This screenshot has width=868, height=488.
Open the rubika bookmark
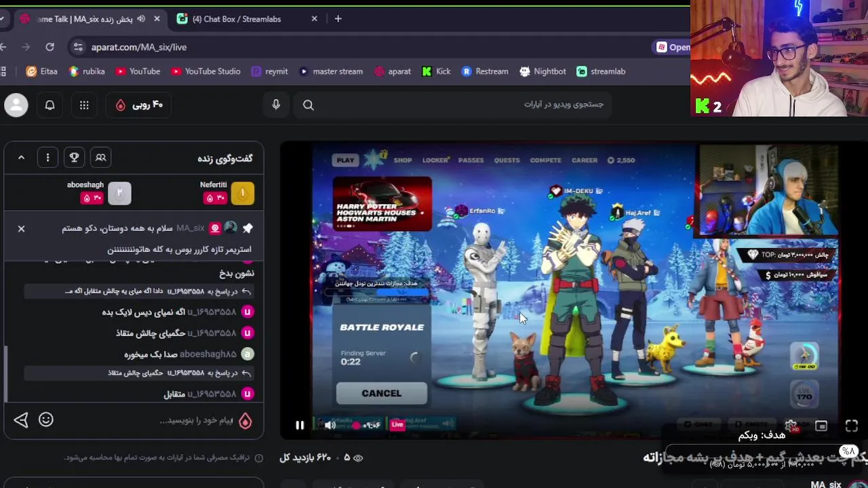click(86, 71)
